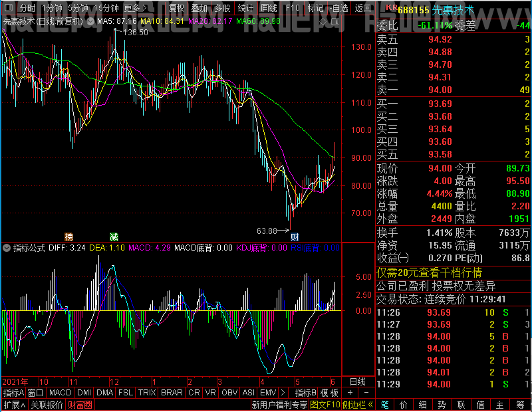
Task: Open the 关联报价 related quotes
Action: pyautogui.click(x=47, y=405)
